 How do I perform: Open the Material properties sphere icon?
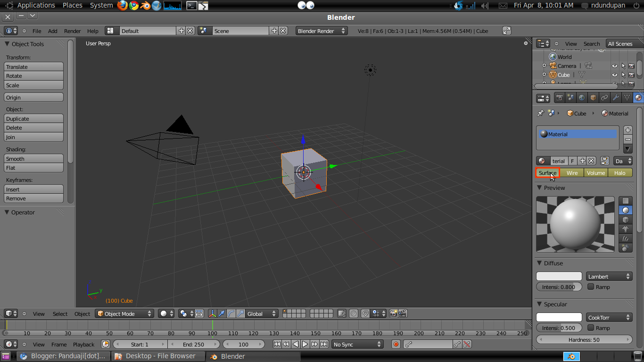(638, 98)
